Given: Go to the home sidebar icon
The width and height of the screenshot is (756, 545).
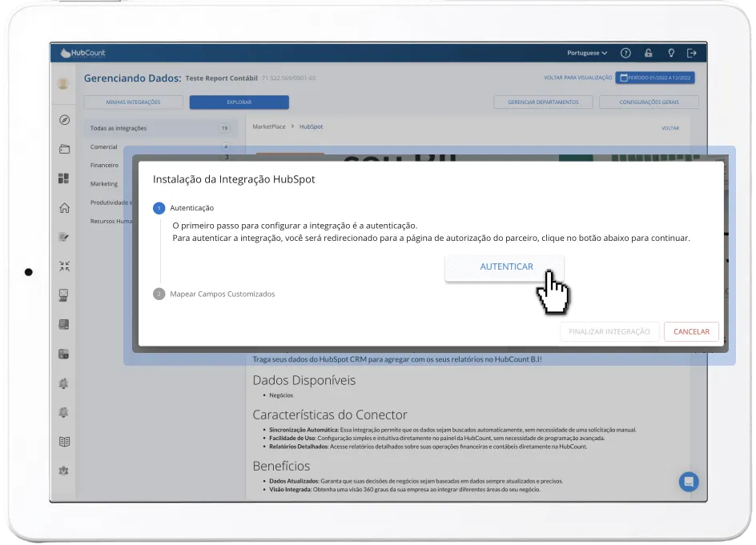Looking at the screenshot, I should pos(65,208).
